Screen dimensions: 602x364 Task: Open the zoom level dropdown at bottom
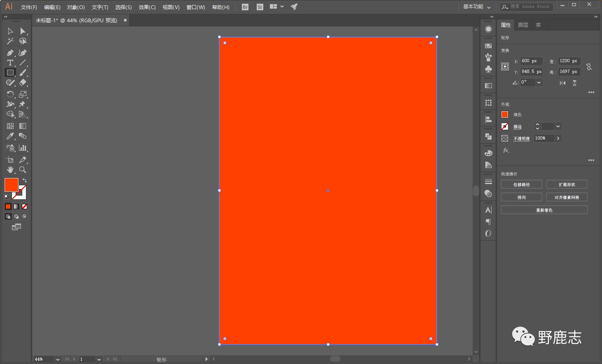[58, 359]
